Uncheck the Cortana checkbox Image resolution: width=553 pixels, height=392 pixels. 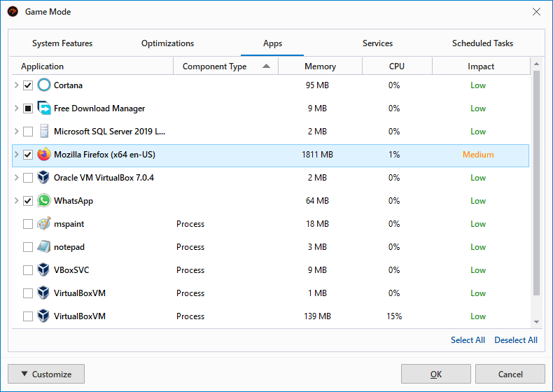coord(28,85)
